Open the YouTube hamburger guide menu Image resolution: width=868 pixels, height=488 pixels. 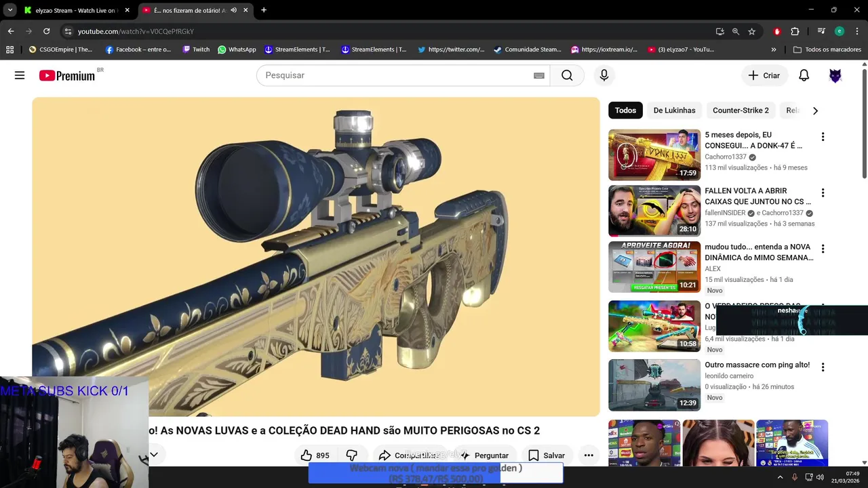coord(20,75)
